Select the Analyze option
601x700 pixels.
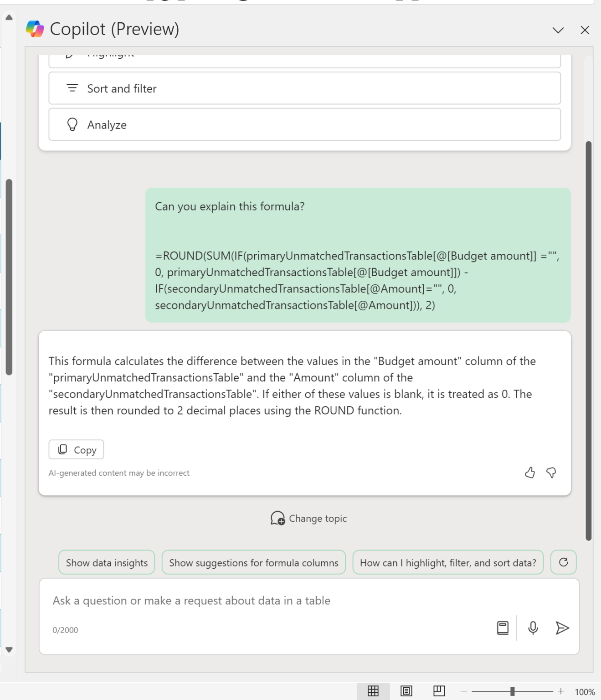click(304, 125)
